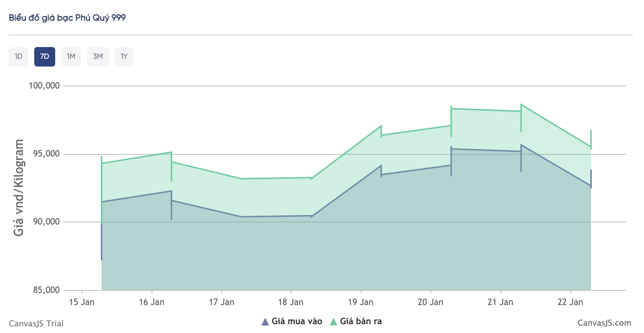Click the '85,000' y-axis label
The image size is (644, 333).
click(x=46, y=290)
